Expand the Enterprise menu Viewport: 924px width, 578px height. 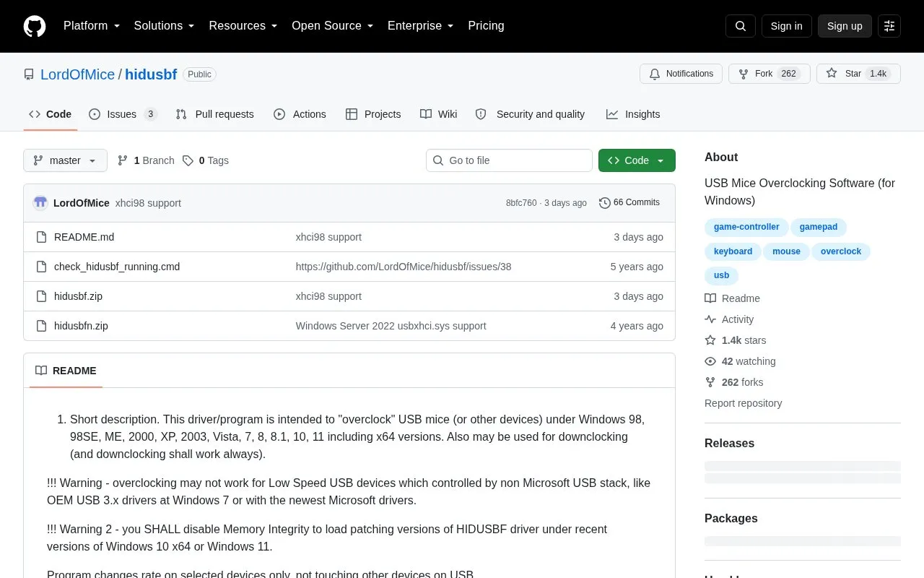pyautogui.click(x=421, y=26)
